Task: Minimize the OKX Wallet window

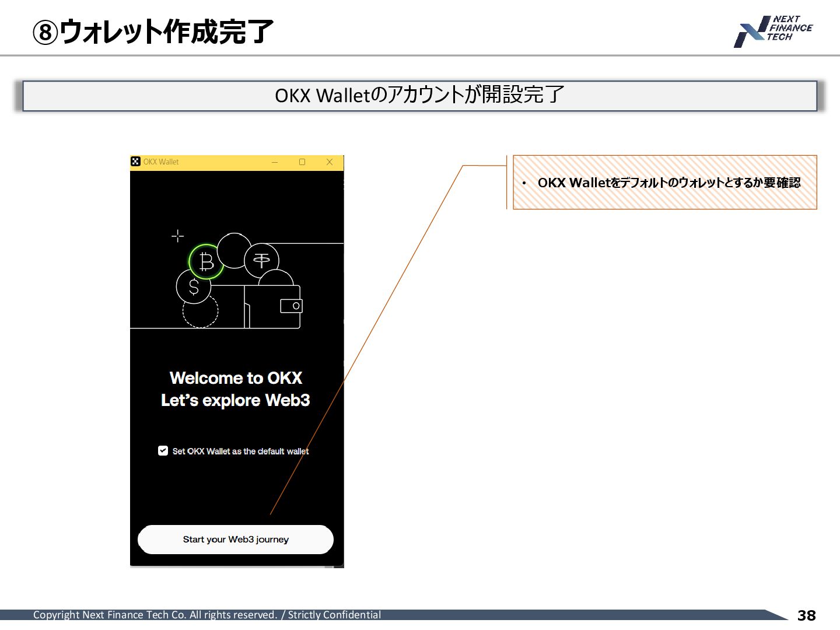Action: click(x=275, y=162)
